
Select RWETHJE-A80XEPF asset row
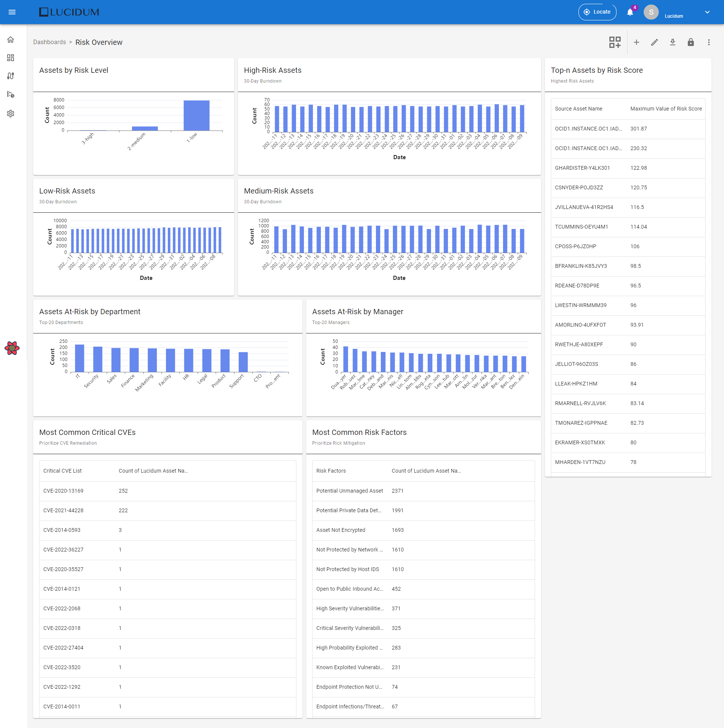628,345
